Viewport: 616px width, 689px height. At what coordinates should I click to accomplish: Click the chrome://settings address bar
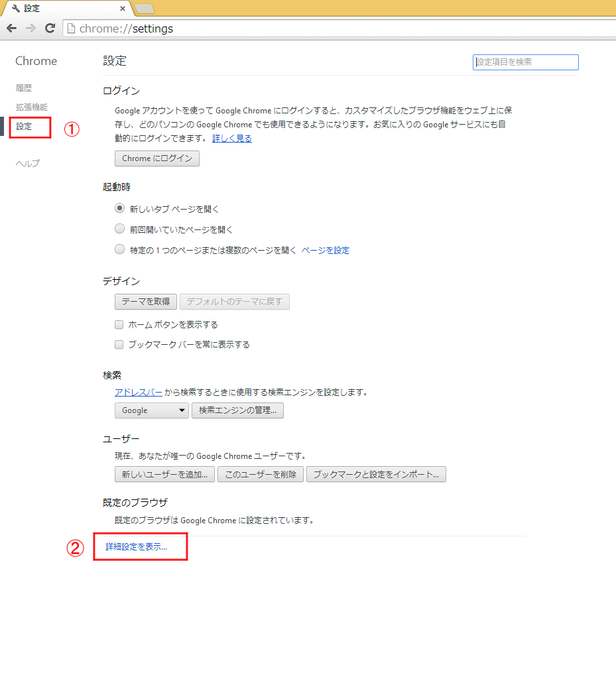coord(339,29)
